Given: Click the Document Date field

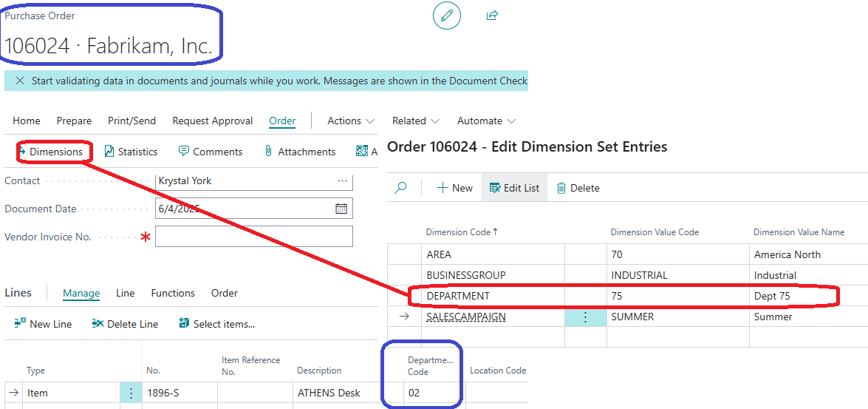Looking at the screenshot, I should pyautogui.click(x=254, y=209).
